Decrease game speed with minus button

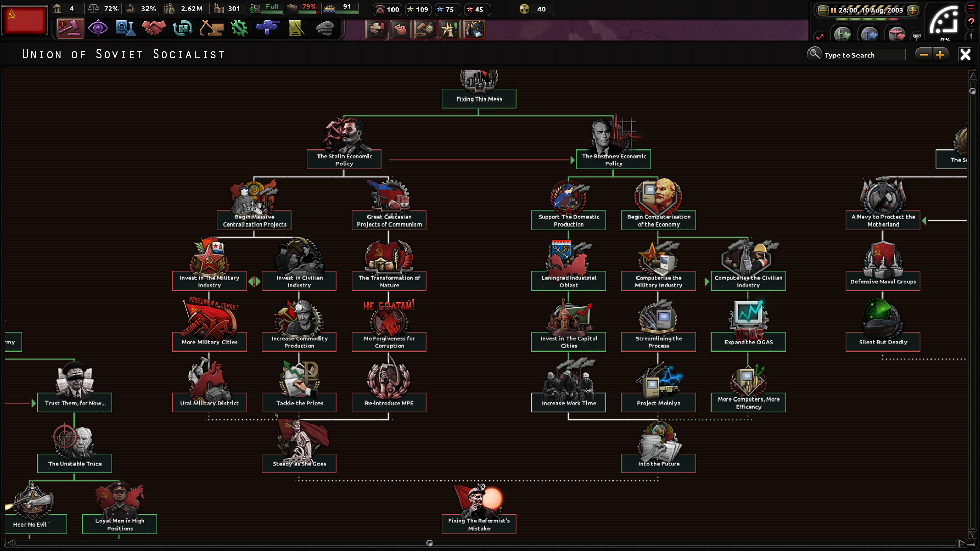coord(823,10)
